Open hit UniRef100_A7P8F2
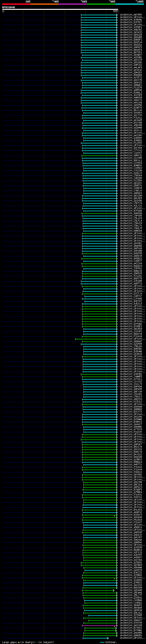 (x=131, y=27)
